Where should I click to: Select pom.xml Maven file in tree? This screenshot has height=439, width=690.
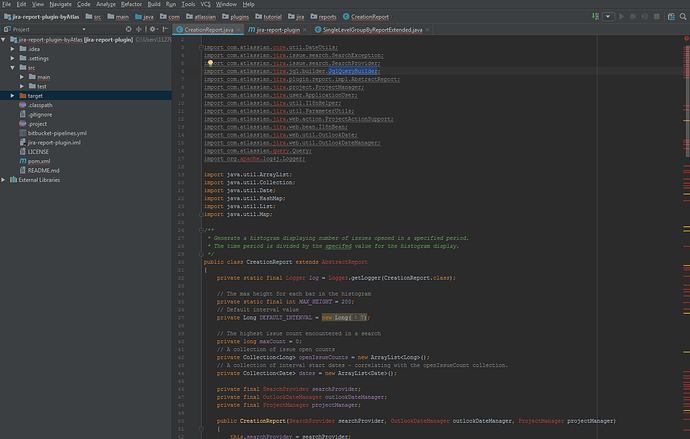point(39,160)
